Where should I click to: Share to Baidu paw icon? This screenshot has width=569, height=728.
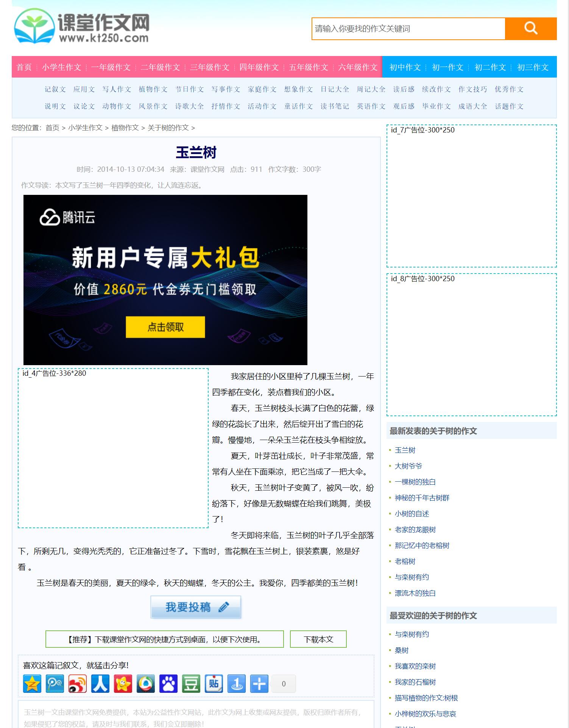(168, 684)
